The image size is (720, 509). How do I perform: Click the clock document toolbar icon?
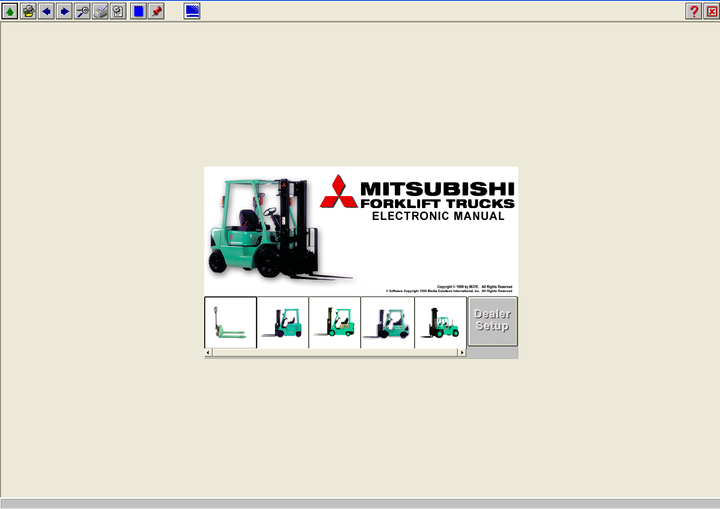point(118,11)
